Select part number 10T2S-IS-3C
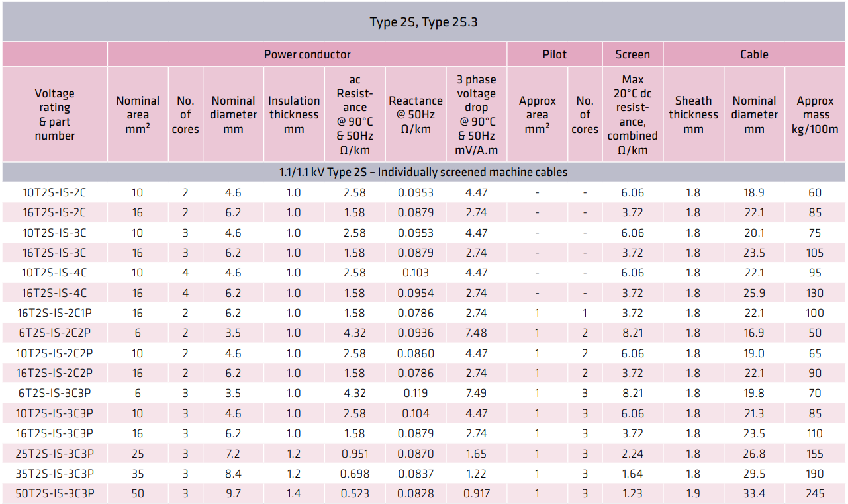The height and width of the screenshot is (504, 848). point(55,233)
